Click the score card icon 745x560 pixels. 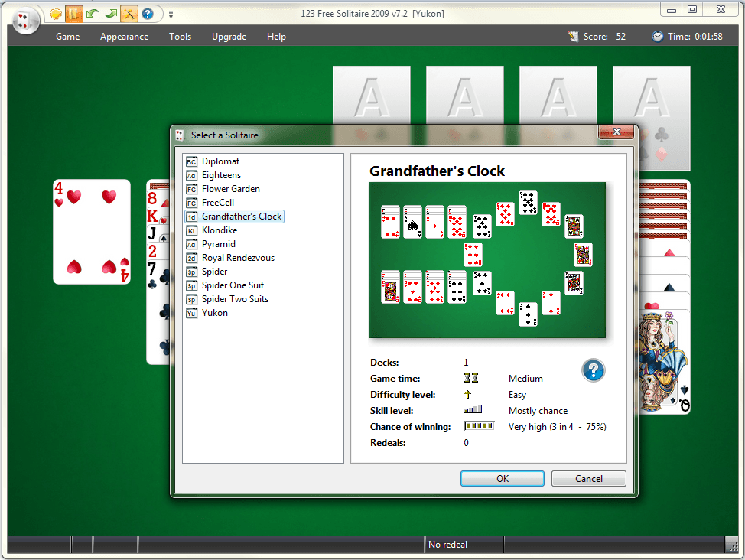pyautogui.click(x=573, y=36)
